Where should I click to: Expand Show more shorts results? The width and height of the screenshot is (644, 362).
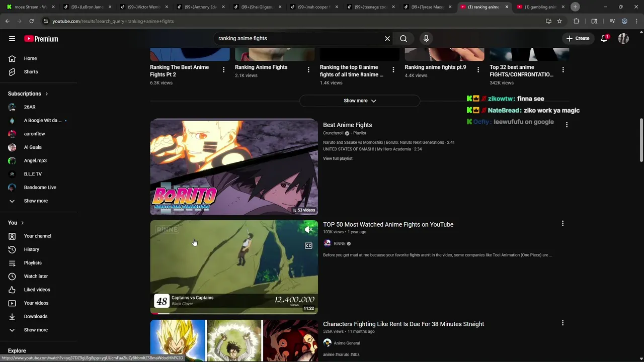pos(360,101)
